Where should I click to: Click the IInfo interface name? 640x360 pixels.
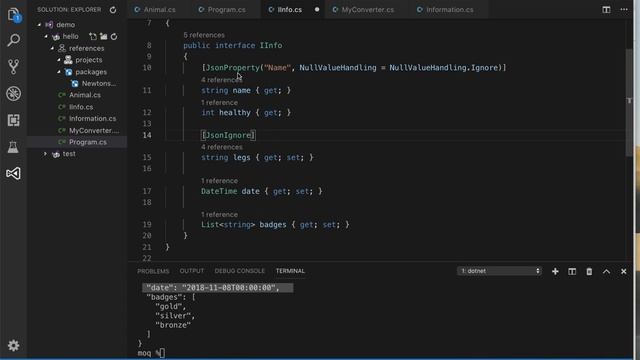point(271,45)
